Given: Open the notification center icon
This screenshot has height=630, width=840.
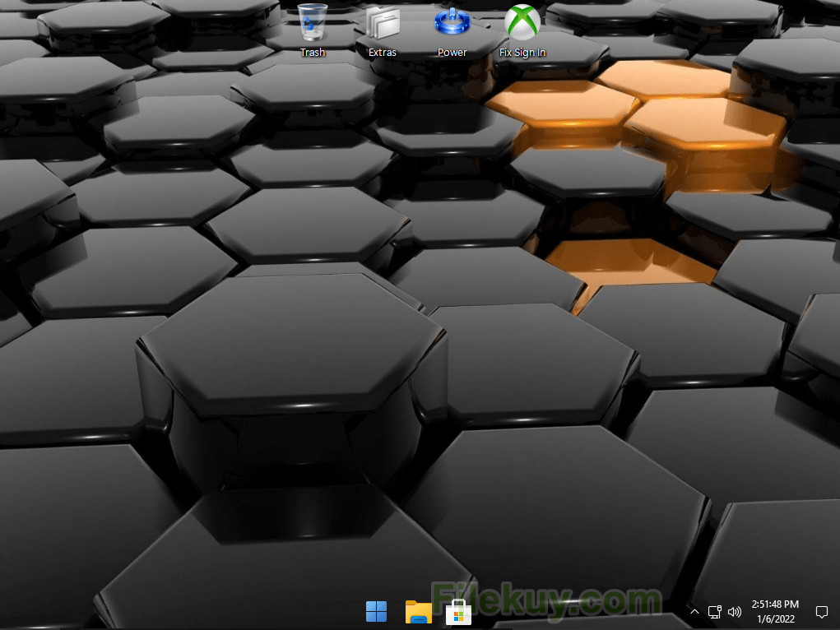Looking at the screenshot, I should click(821, 612).
